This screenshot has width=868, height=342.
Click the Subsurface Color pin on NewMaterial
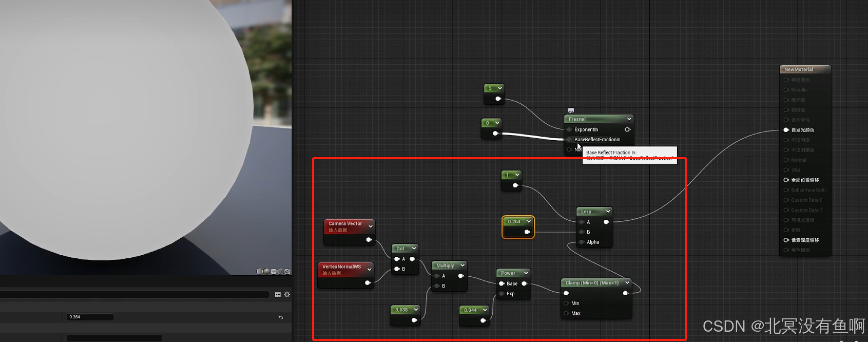coord(786,190)
